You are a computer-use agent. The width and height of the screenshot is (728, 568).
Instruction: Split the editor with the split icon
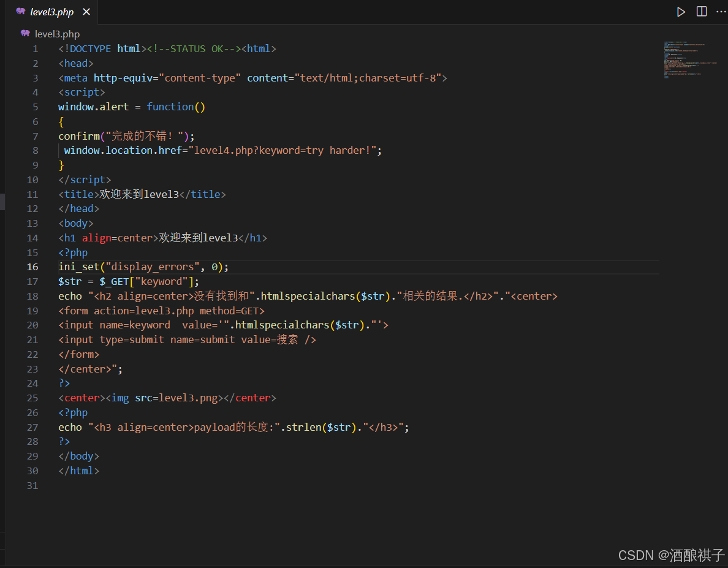[702, 12]
